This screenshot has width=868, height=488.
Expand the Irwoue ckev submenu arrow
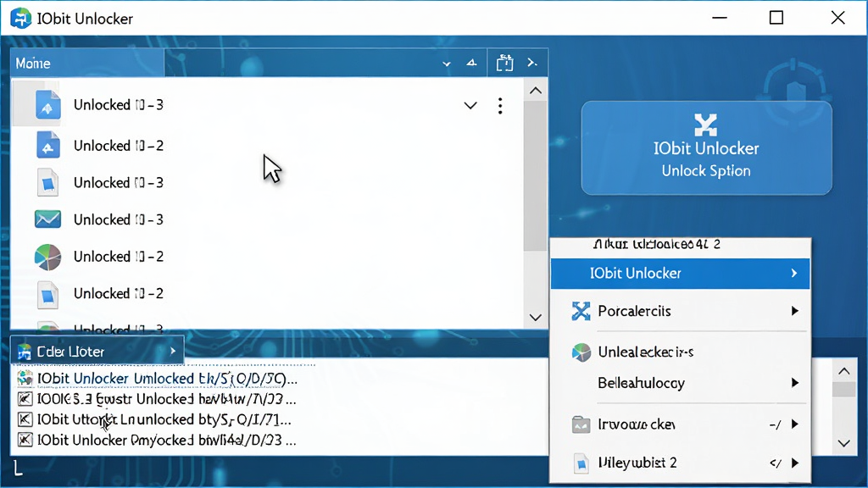[x=794, y=424]
